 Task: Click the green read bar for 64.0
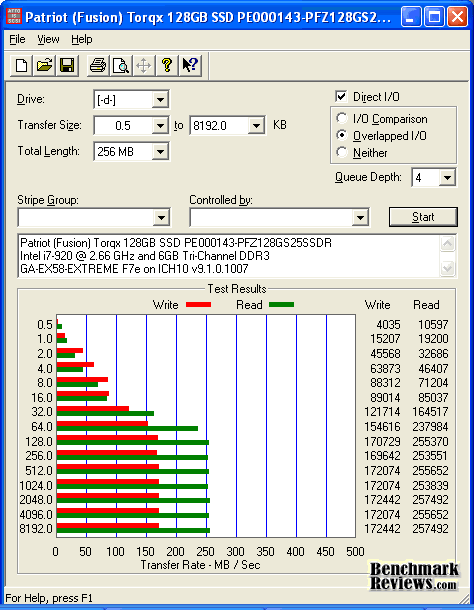[x=127, y=428]
